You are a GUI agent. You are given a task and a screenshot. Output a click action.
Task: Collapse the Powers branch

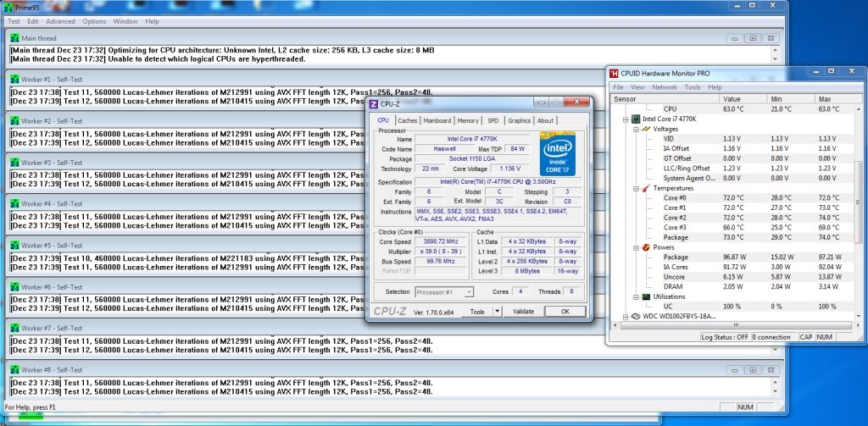pos(636,247)
